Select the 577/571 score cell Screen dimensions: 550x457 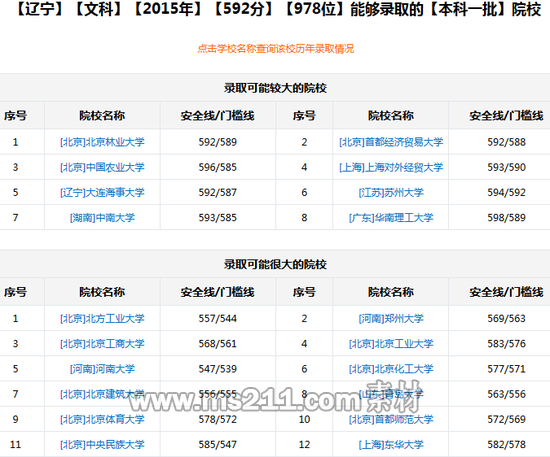pyautogui.click(x=506, y=369)
